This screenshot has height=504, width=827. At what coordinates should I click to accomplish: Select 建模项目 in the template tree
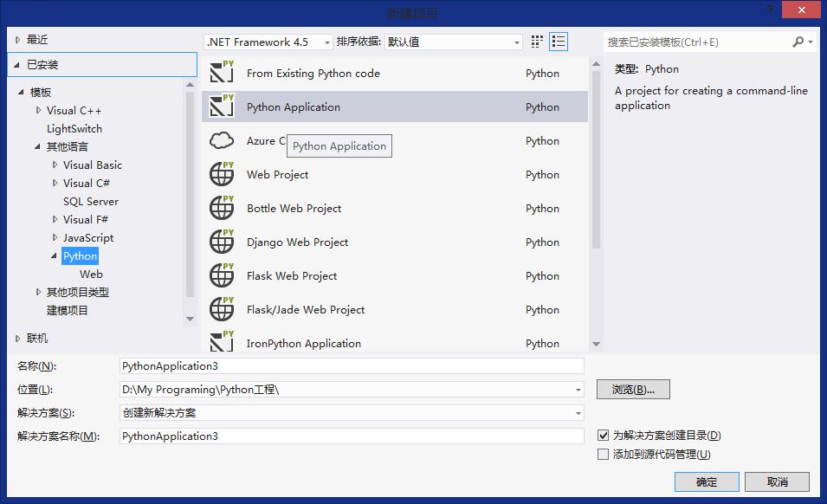pyautogui.click(x=67, y=311)
